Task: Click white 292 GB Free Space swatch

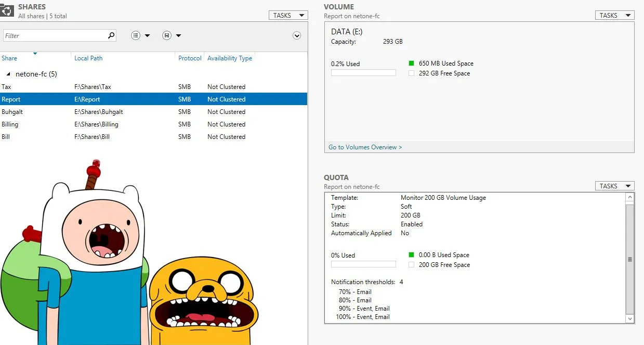Action: 411,73
